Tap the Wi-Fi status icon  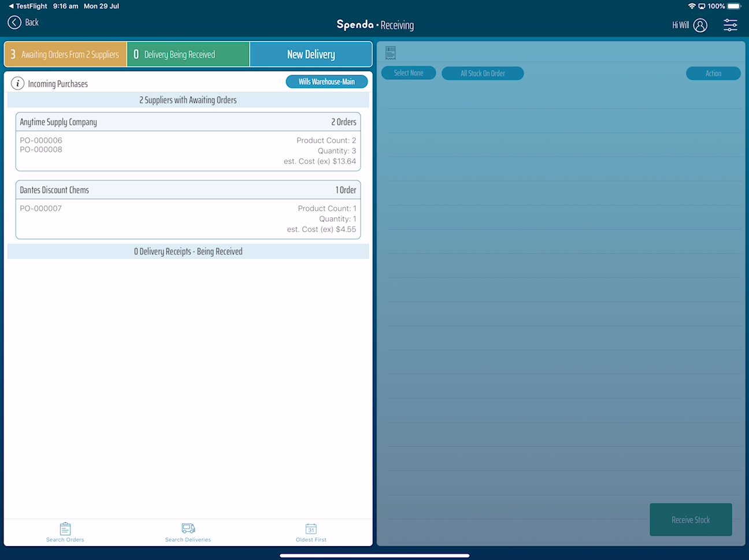(x=692, y=6)
